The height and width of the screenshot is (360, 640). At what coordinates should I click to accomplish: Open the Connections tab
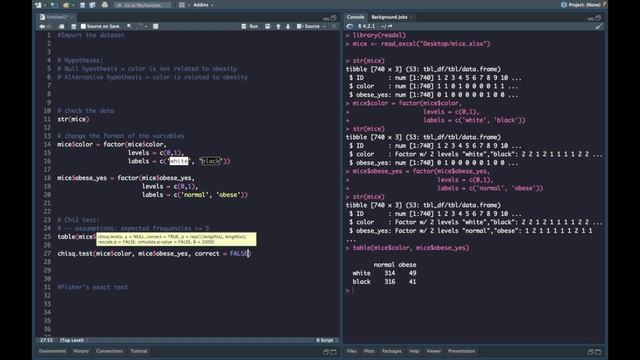(109, 351)
